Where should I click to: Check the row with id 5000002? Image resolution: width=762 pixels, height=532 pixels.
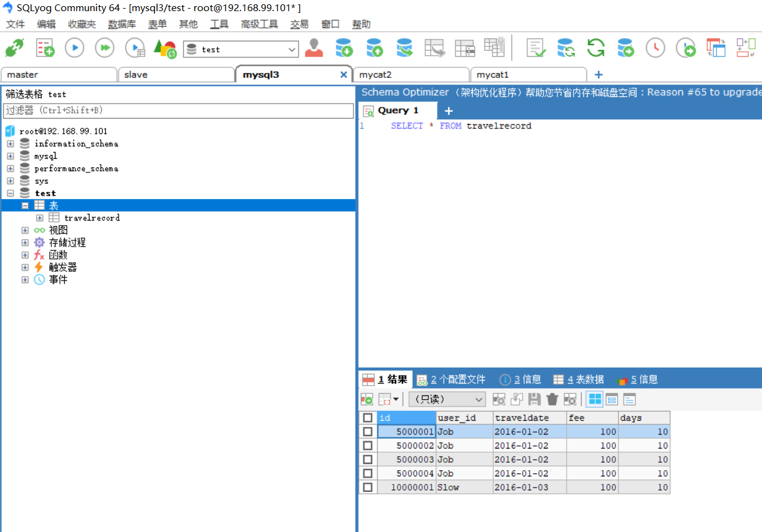(x=368, y=445)
